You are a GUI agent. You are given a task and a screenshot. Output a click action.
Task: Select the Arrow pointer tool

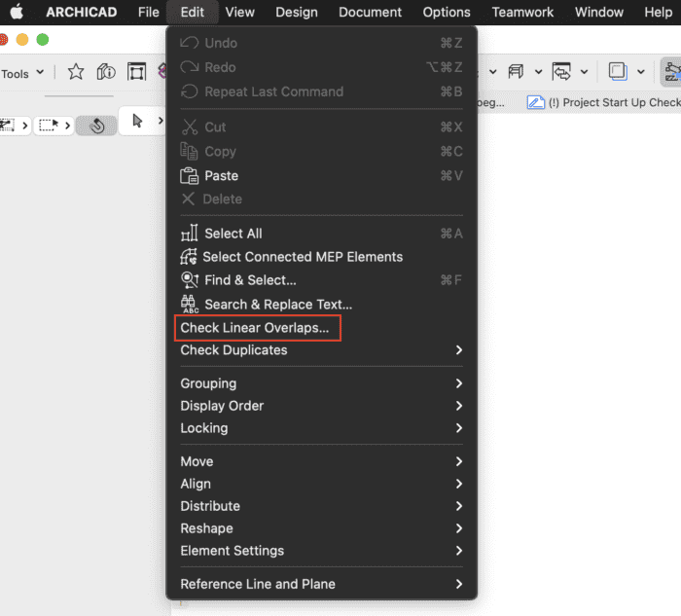[137, 121]
